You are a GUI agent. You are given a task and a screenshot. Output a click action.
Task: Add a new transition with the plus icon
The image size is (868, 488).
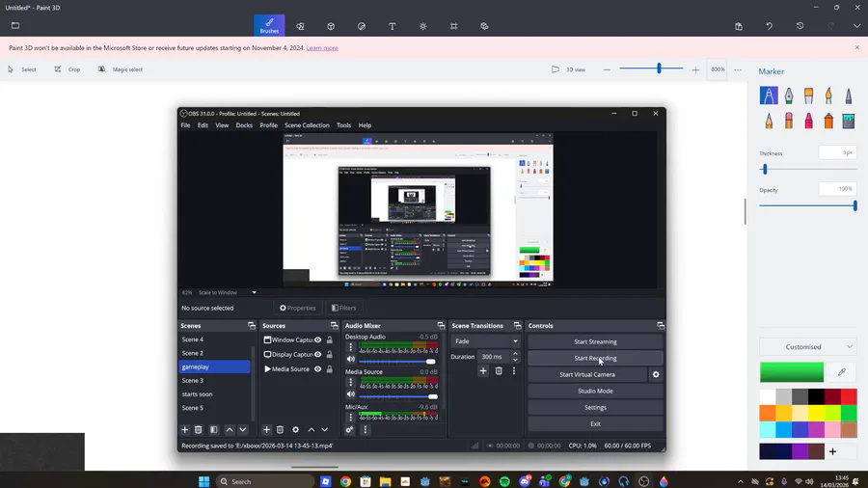coord(483,370)
